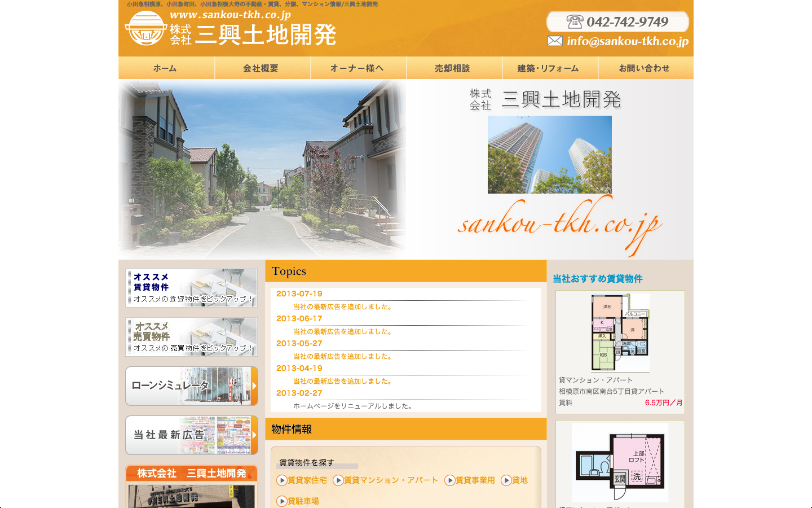
Task: Click the arrow icon before 賃貸事業用
Action: coord(450,480)
